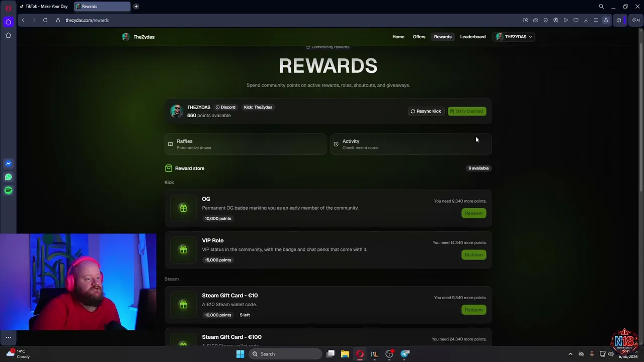Click the gift icon beside VIP Role
644x362 pixels.
183,250
